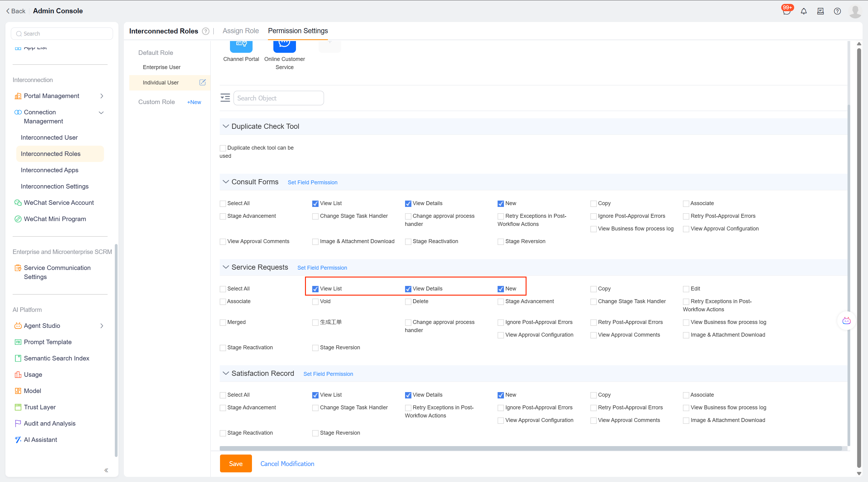Open Interconnection Settings in sidebar
This screenshot has height=482, width=868.
coord(55,186)
